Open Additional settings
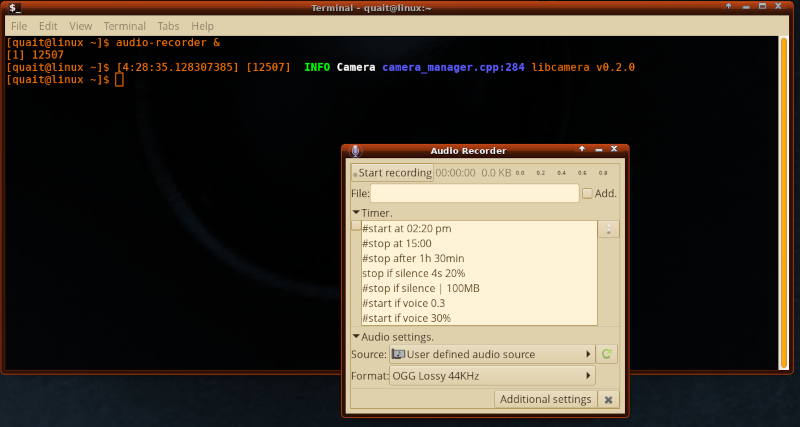Viewport: 800px width, 427px height. click(545, 399)
